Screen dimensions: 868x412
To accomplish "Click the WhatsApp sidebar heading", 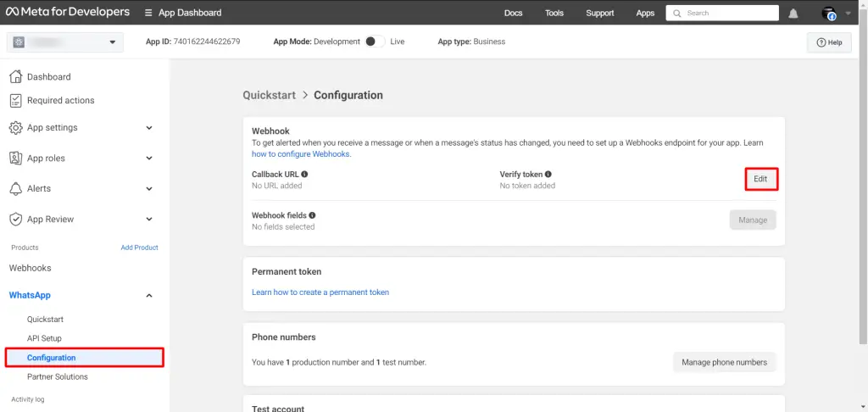I will coord(30,295).
